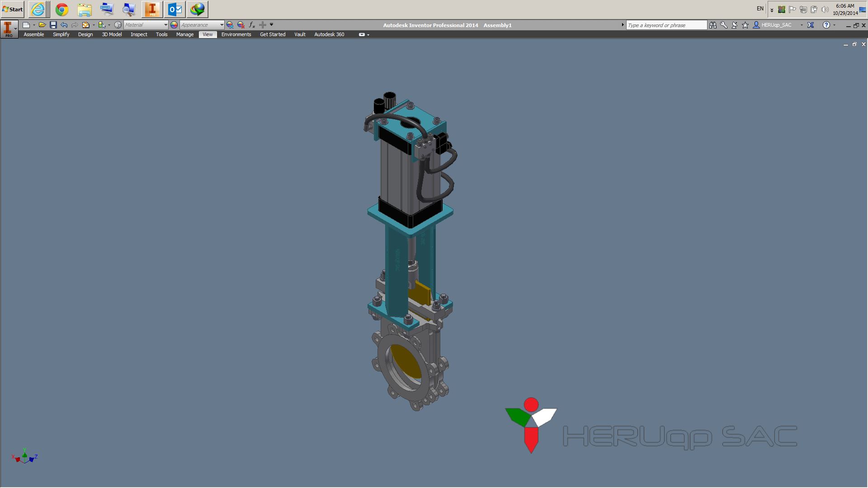Open the Inventor PRO application menu

click(x=9, y=29)
